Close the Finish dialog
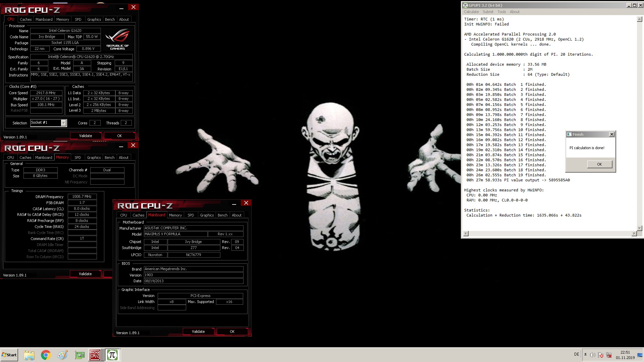 coord(612,134)
